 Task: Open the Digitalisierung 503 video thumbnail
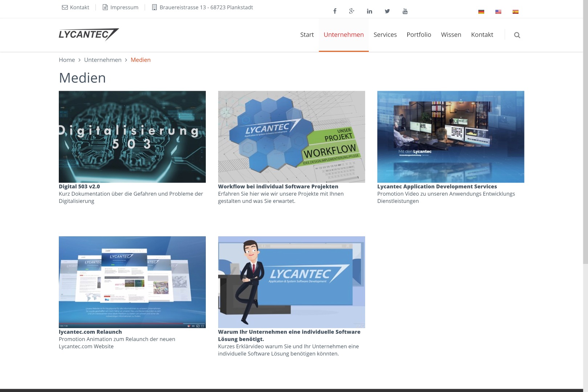coord(132,137)
